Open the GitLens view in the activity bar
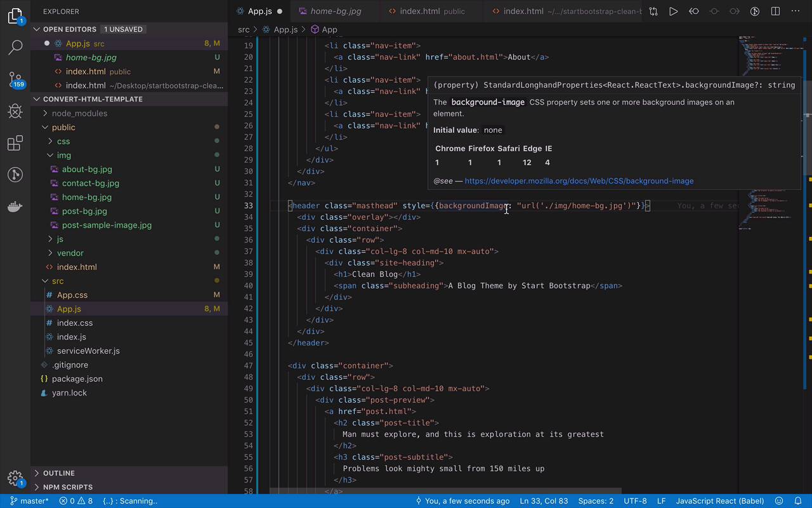Screen dimensions: 812x508 (15, 175)
